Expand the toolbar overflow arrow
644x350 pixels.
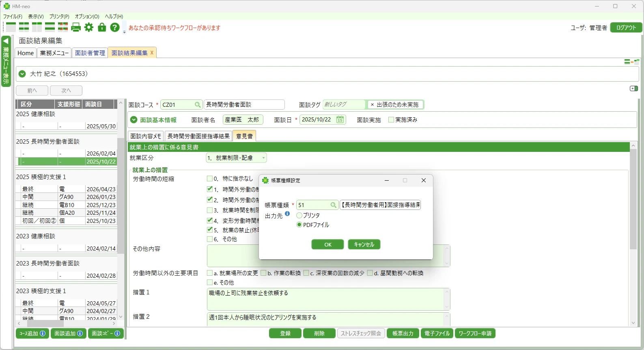pyautogui.click(x=124, y=32)
